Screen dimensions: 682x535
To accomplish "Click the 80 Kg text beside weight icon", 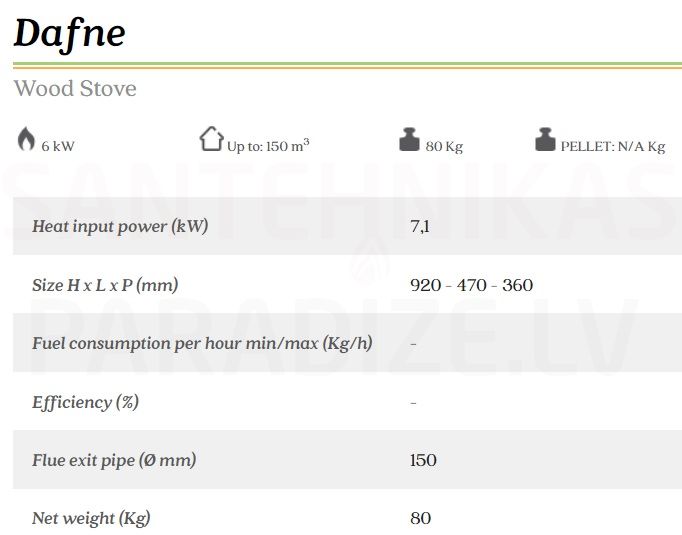I will [444, 147].
